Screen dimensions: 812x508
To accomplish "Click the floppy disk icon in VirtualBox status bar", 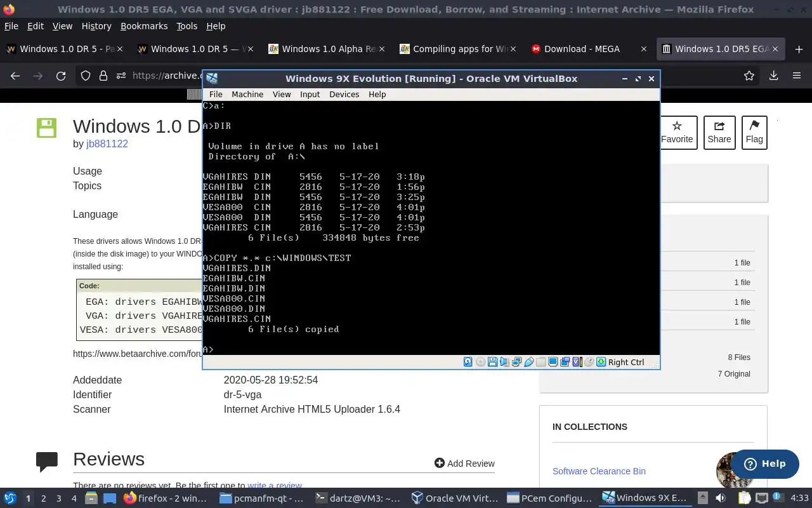I will tap(492, 362).
